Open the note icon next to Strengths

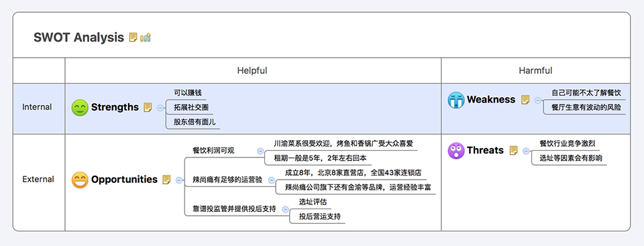pos(148,108)
